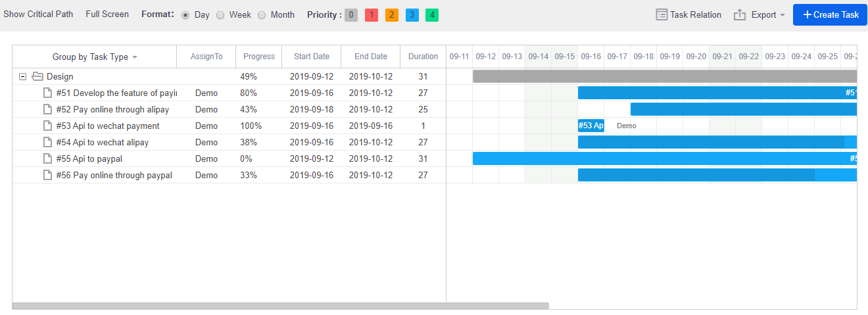Click the Task Relation list icon
Screen dimensions: 868x315
coord(662,14)
